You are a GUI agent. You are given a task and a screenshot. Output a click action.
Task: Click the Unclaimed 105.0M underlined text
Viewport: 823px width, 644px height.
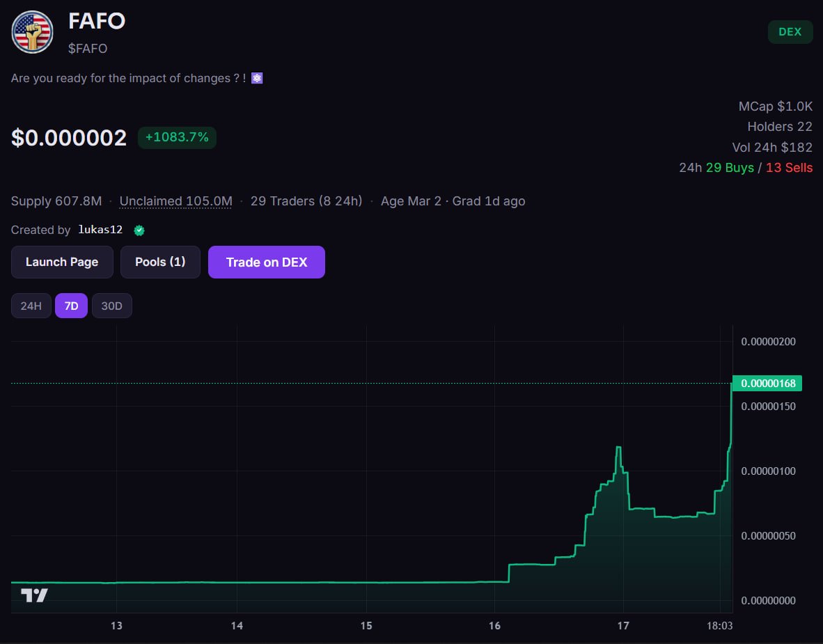(176, 201)
